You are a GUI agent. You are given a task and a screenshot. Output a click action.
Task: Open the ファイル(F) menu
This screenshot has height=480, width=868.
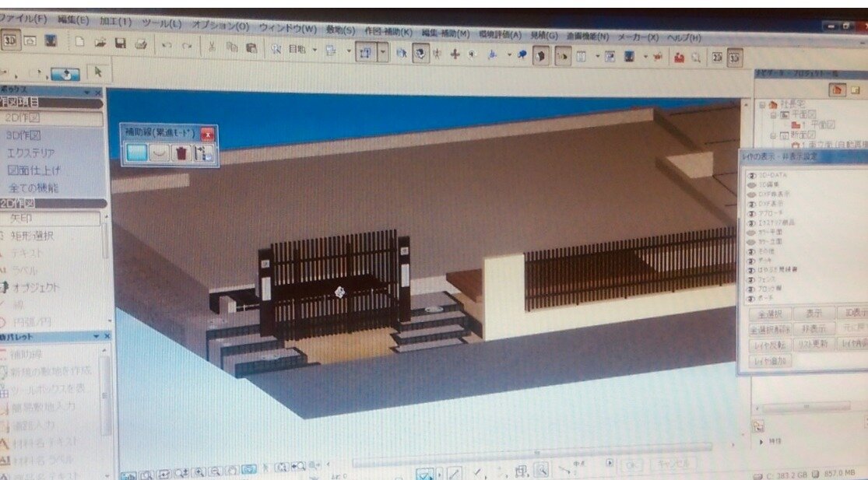pyautogui.click(x=23, y=17)
